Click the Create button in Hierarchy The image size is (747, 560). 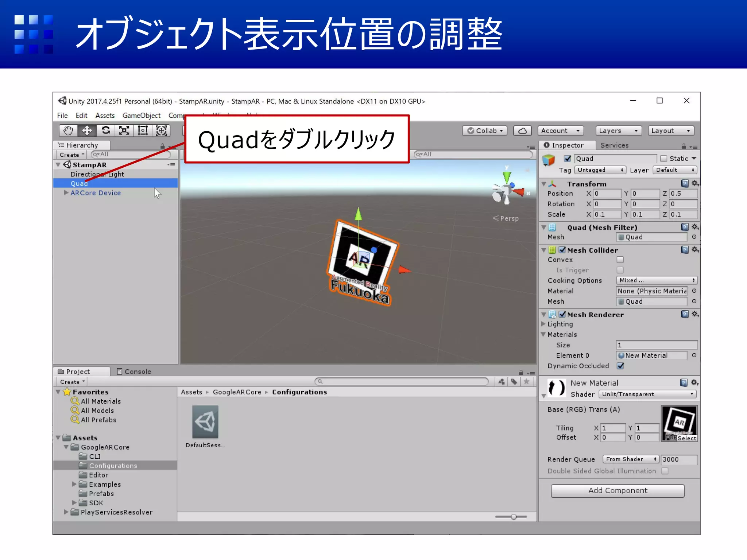pos(71,155)
